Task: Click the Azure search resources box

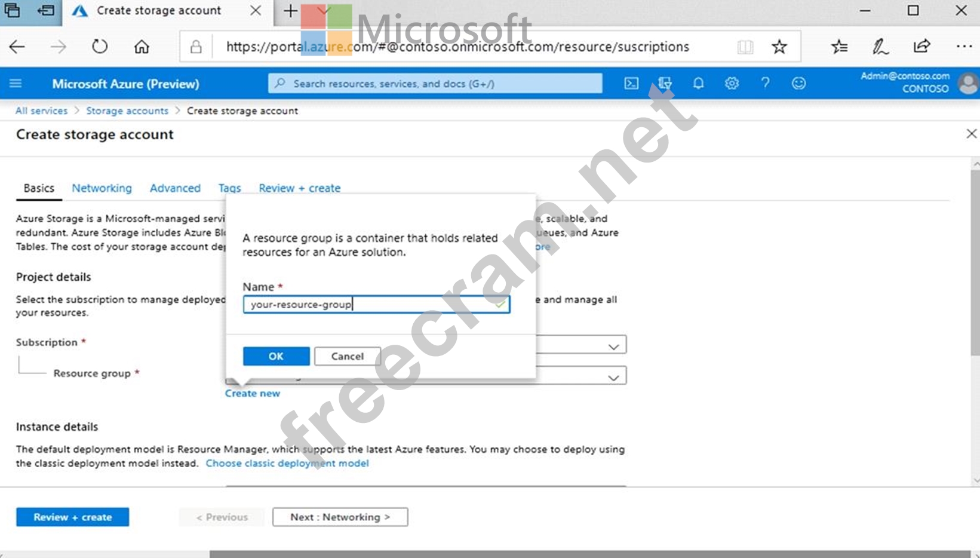Action: click(x=435, y=84)
